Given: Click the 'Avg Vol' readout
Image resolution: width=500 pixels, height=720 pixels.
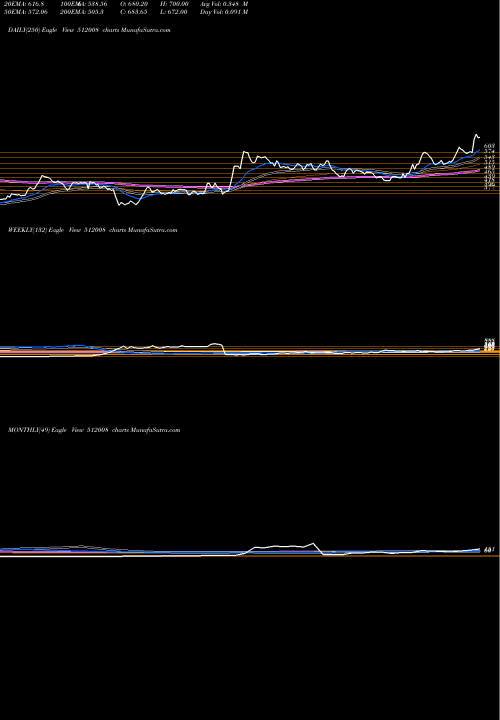Looking at the screenshot, I should [224, 4].
